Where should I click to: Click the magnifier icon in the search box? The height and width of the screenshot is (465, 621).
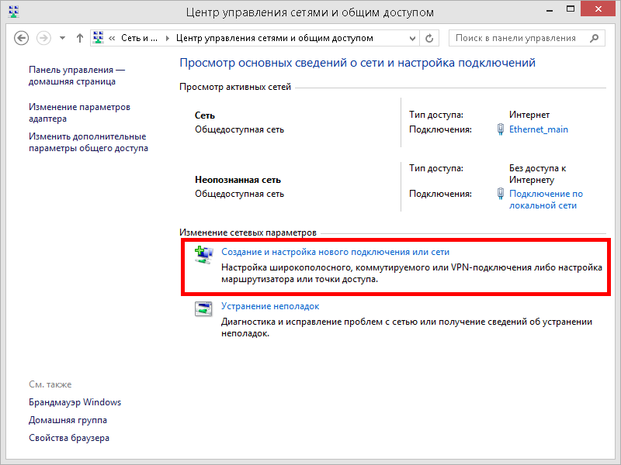596,39
